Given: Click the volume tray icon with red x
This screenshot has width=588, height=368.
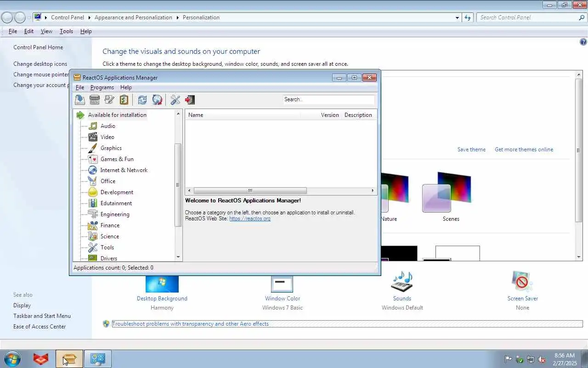Looking at the screenshot, I should point(542,359).
